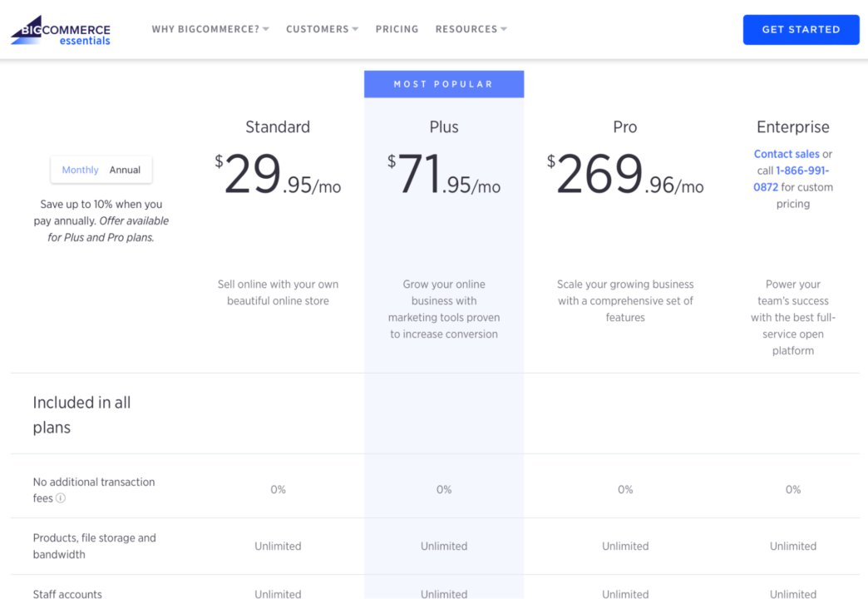Go to the Pricing page
This screenshot has width=868, height=599.
click(397, 29)
